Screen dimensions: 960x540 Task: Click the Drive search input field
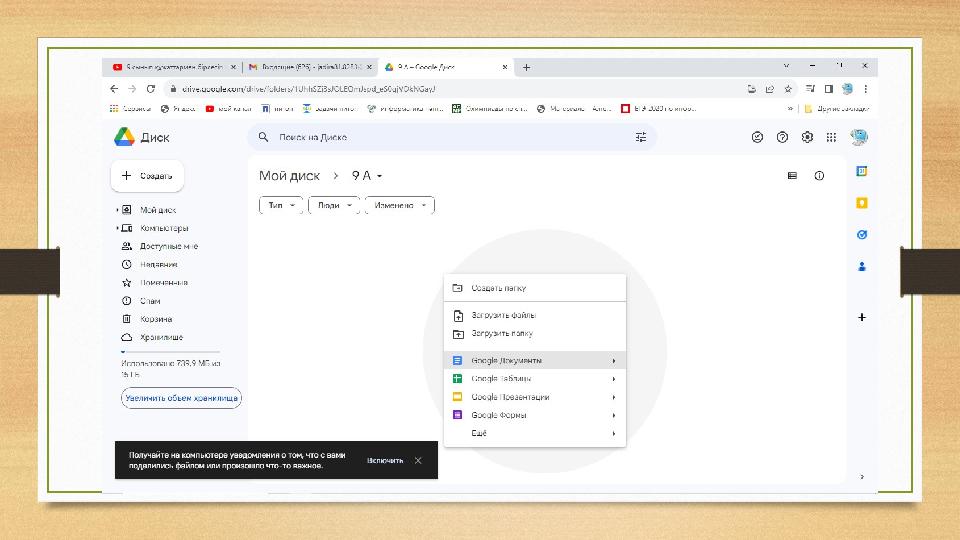452,137
